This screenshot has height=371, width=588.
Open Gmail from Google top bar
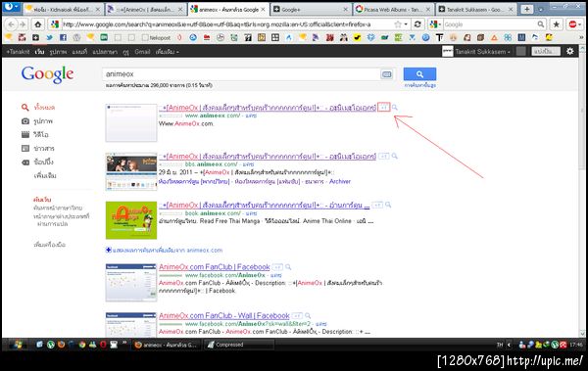click(x=142, y=52)
